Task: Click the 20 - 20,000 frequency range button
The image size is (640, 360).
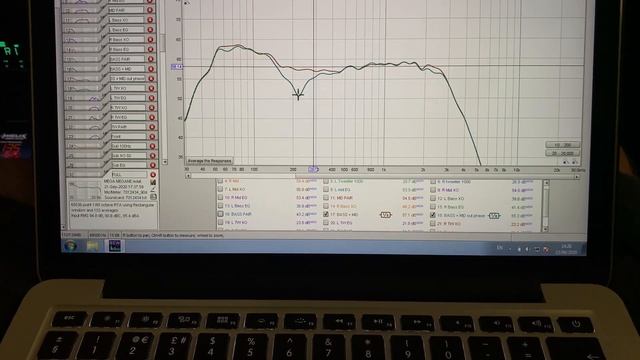Action: 562,153
